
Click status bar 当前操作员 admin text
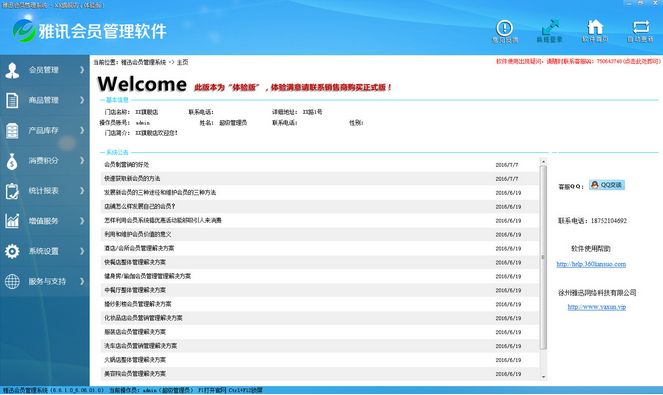point(151,390)
